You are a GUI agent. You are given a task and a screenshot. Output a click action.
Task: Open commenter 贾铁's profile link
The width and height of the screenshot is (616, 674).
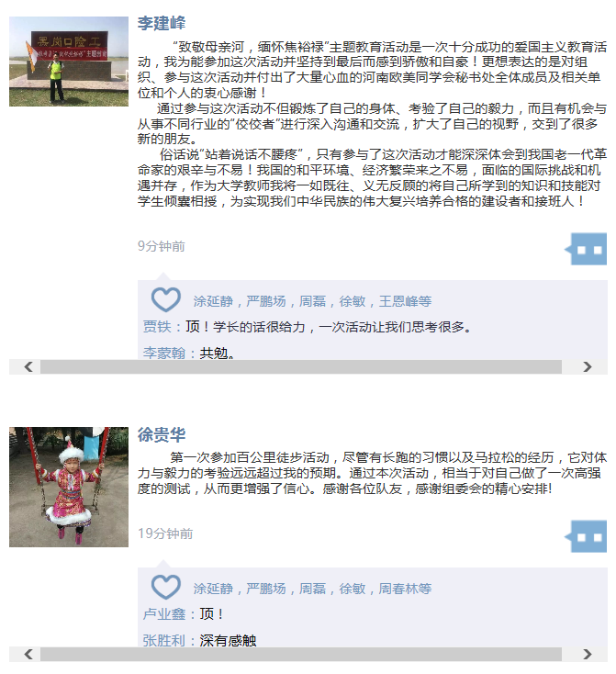coord(157,327)
